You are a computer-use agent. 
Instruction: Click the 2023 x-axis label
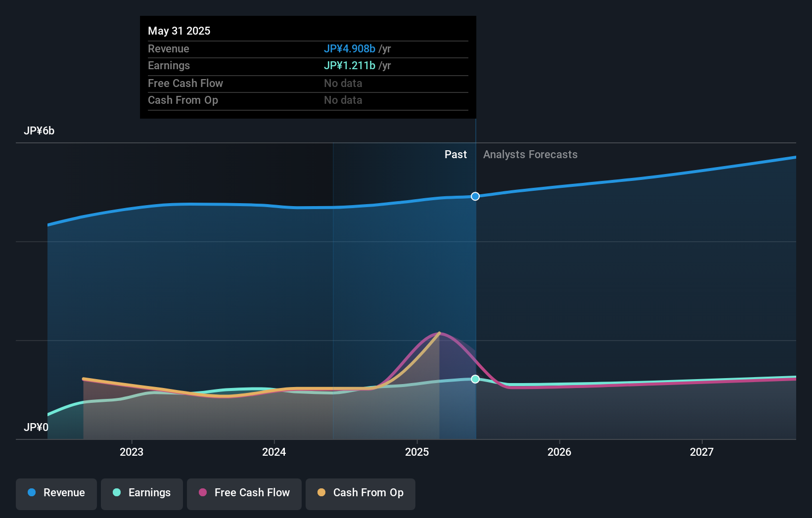(132, 452)
